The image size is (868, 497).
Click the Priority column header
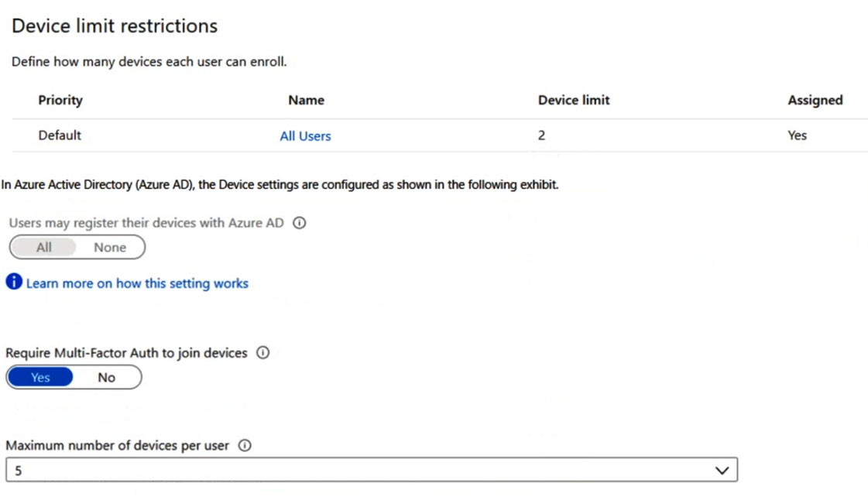tap(60, 100)
